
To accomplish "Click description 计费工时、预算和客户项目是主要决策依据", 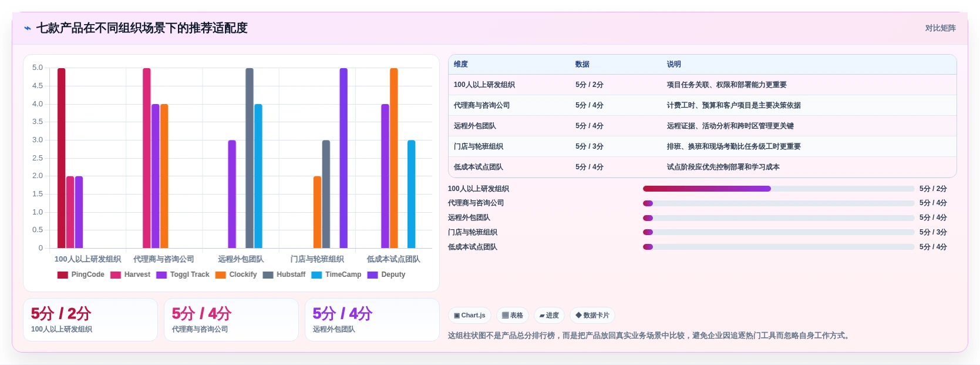I will point(733,106).
